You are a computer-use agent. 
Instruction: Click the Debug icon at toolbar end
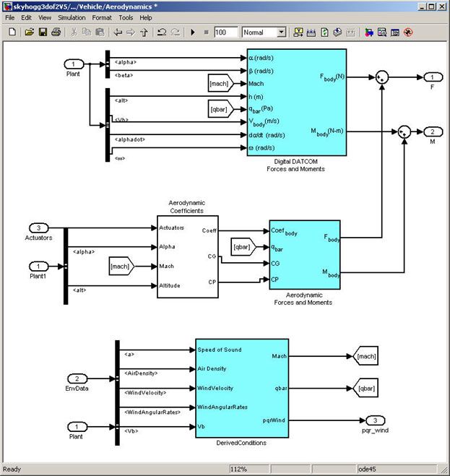(x=408, y=33)
